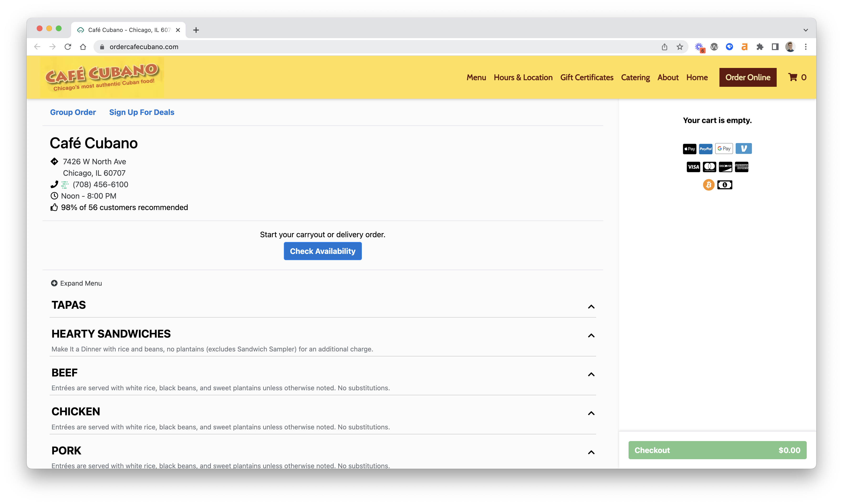Image resolution: width=843 pixels, height=504 pixels.
Task: Open Hours & Location page
Action: (x=523, y=77)
